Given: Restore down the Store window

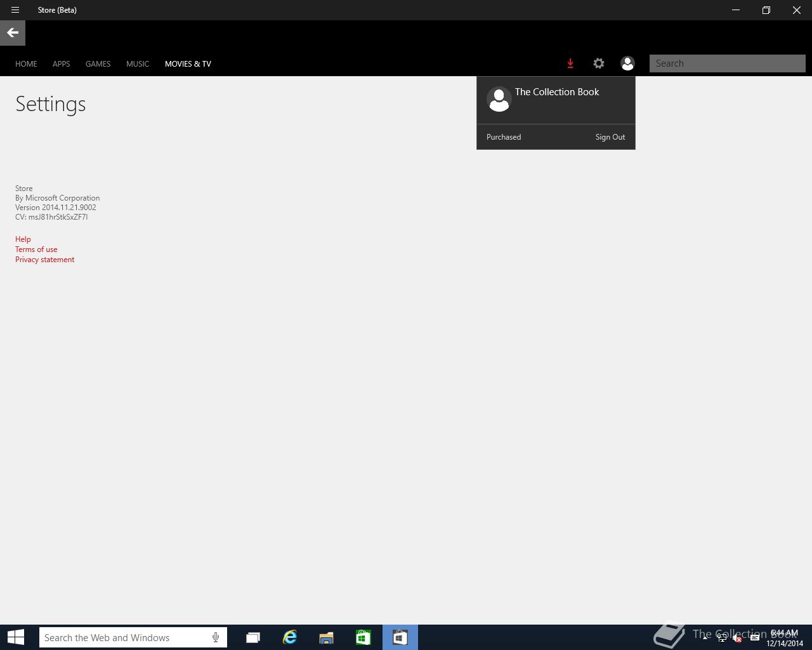Looking at the screenshot, I should 766,10.
